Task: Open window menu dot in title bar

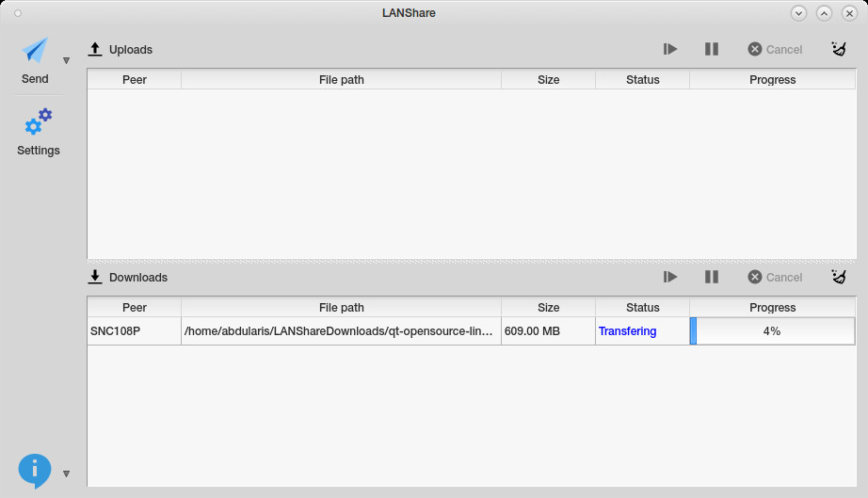Action: click(x=18, y=13)
